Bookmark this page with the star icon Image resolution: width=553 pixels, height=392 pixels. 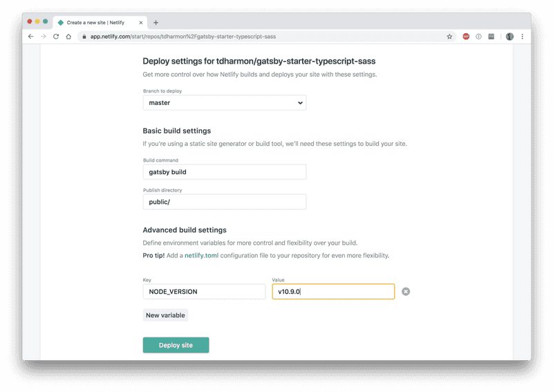(449, 37)
